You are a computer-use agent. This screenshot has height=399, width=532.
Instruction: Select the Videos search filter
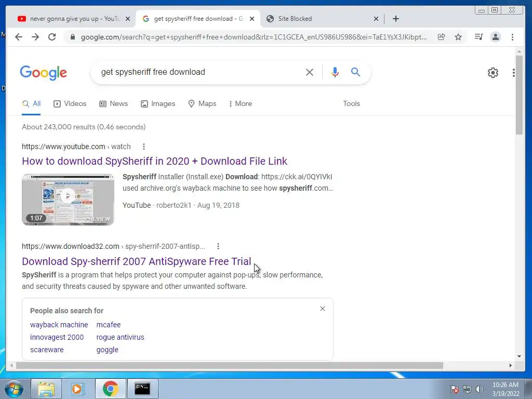70,104
